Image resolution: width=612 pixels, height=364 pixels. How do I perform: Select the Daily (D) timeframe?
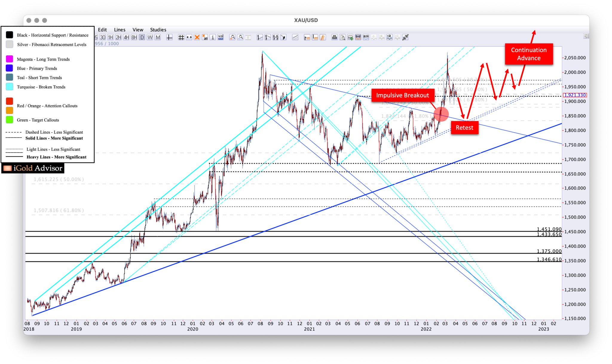pyautogui.click(x=142, y=37)
